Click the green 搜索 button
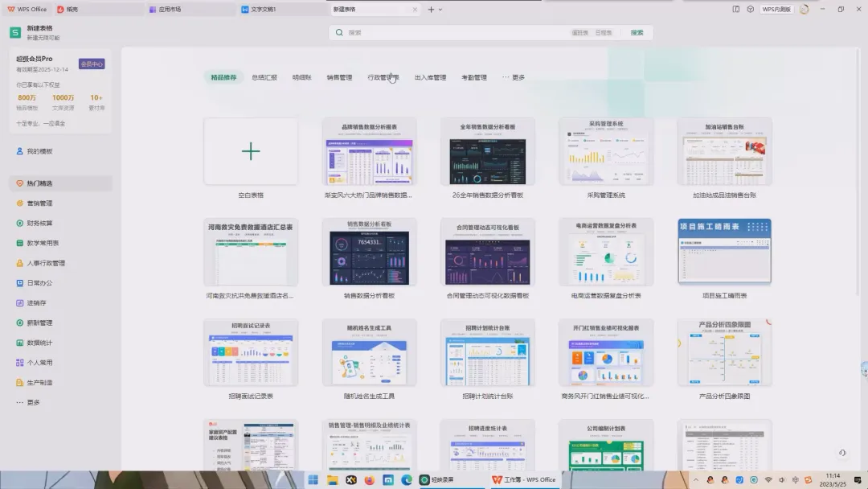Viewport: 868px width, 489px height. click(637, 33)
